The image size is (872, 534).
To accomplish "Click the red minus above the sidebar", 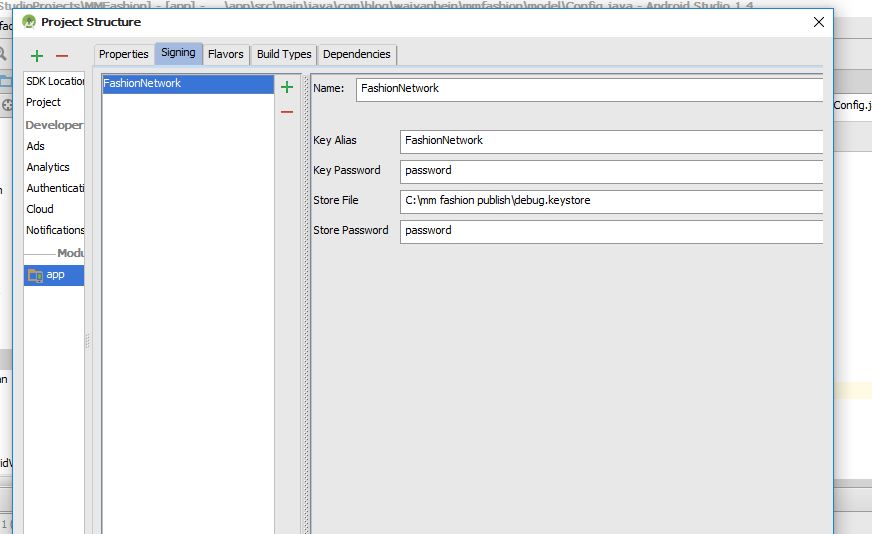I will tap(62, 56).
